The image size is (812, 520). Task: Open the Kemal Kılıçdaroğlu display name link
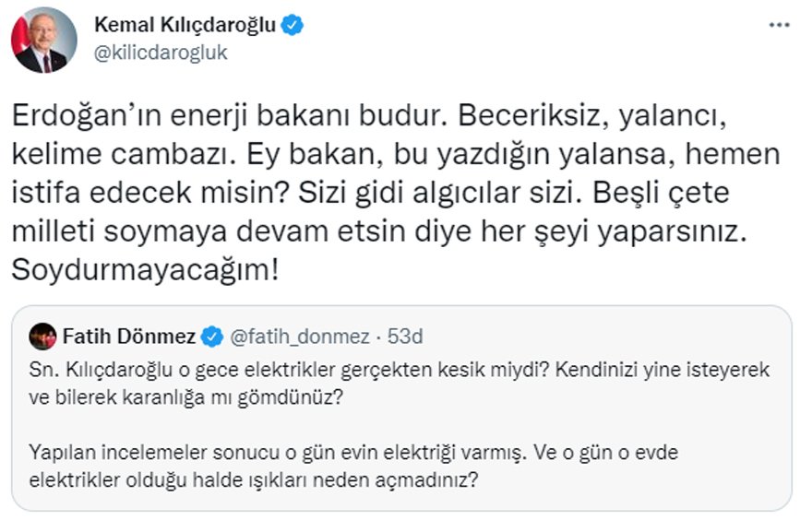click(x=185, y=26)
